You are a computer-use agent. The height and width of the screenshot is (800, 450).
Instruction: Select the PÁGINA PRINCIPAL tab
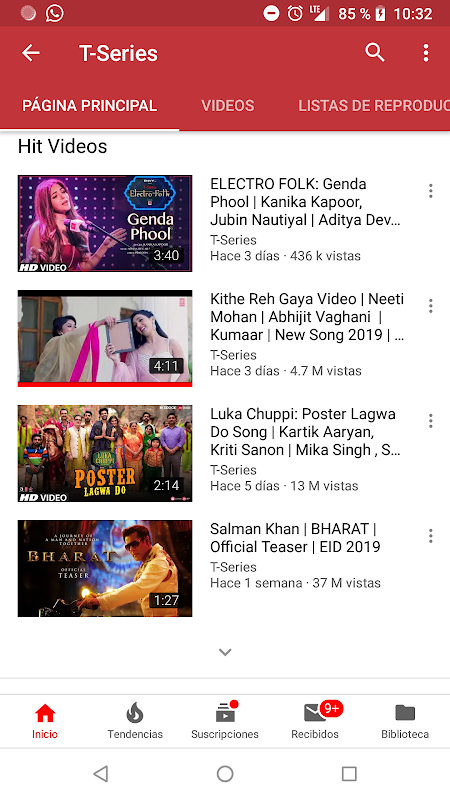(89, 106)
